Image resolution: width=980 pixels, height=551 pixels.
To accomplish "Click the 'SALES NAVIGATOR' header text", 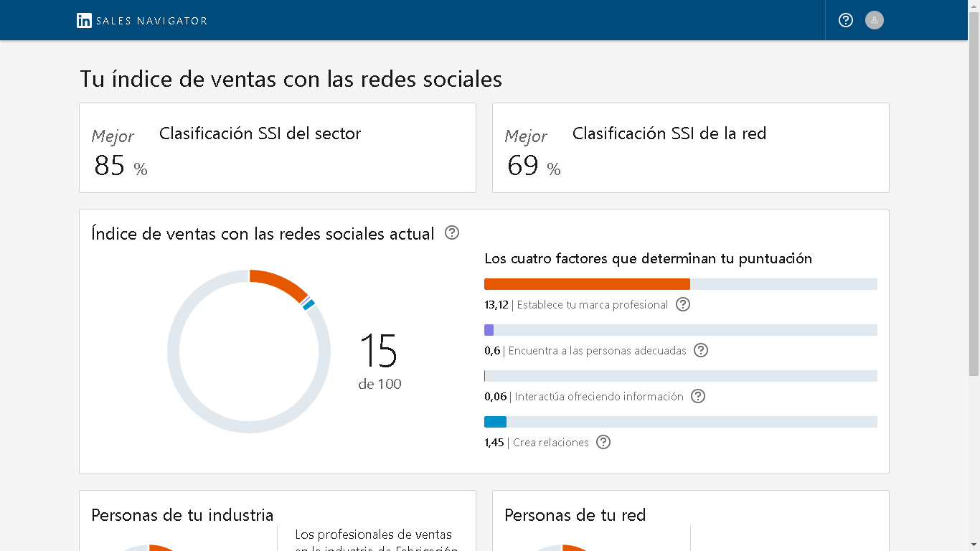I will (x=152, y=21).
